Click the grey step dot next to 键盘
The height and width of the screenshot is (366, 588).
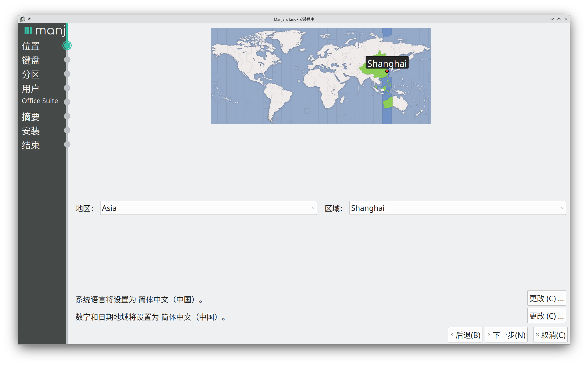click(x=67, y=60)
